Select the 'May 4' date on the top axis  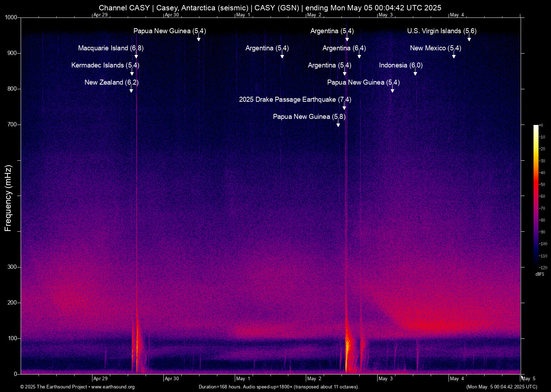(x=457, y=15)
